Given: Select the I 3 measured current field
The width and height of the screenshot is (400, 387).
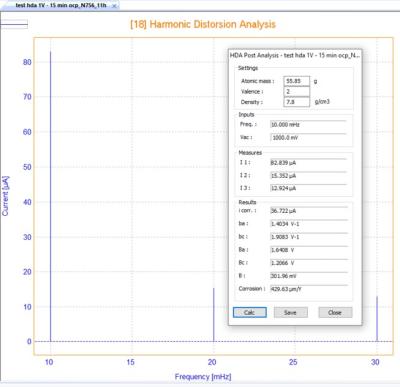Looking at the screenshot, I should (308, 188).
